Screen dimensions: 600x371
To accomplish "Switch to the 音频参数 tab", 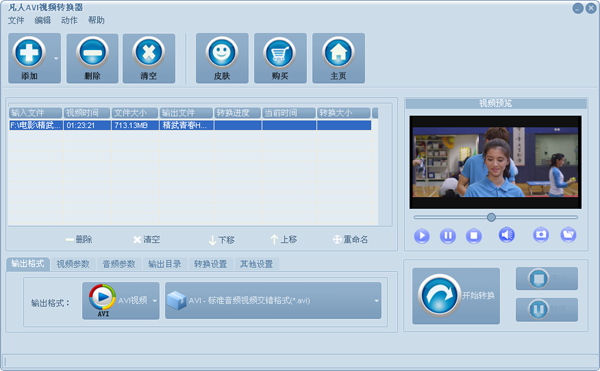I will click(x=119, y=264).
